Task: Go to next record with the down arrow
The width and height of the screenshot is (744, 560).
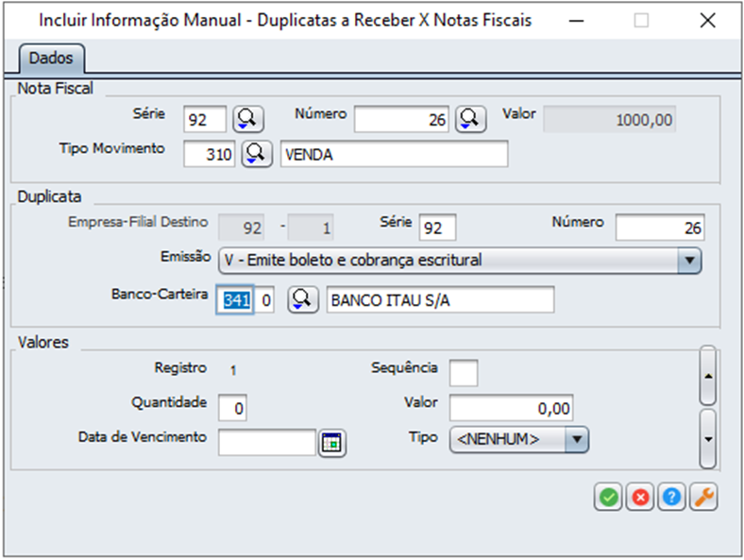Action: [708, 439]
